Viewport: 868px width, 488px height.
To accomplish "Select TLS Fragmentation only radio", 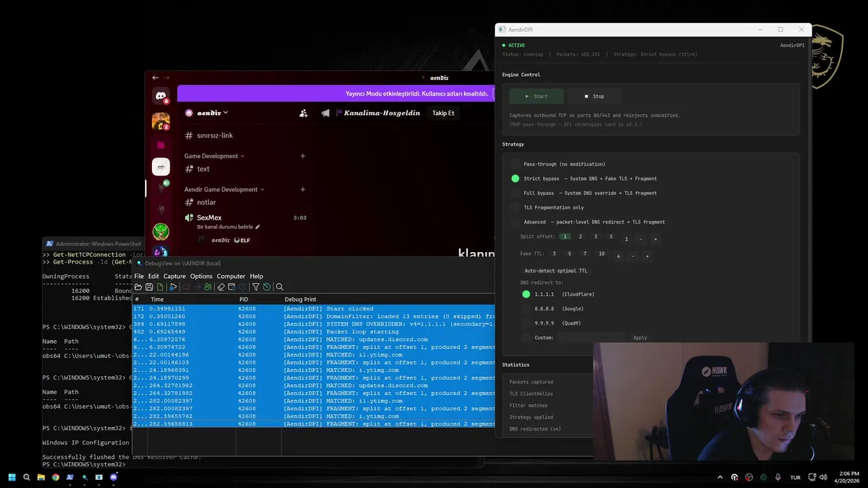I will [x=515, y=207].
